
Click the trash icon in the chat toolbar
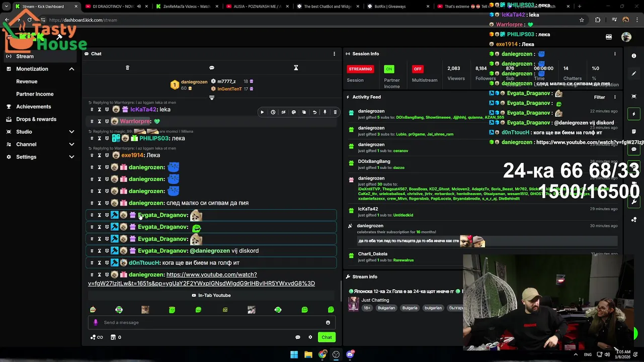127,68
